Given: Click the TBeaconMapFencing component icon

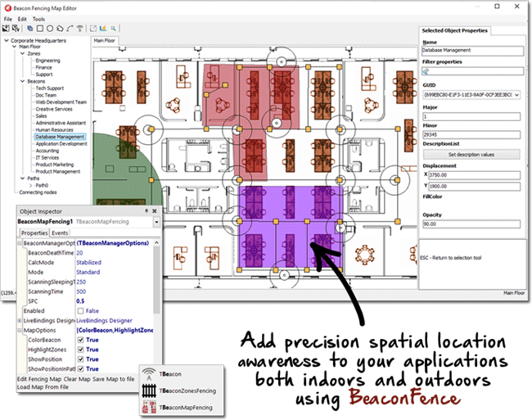Looking at the screenshot, I should tap(149, 408).
